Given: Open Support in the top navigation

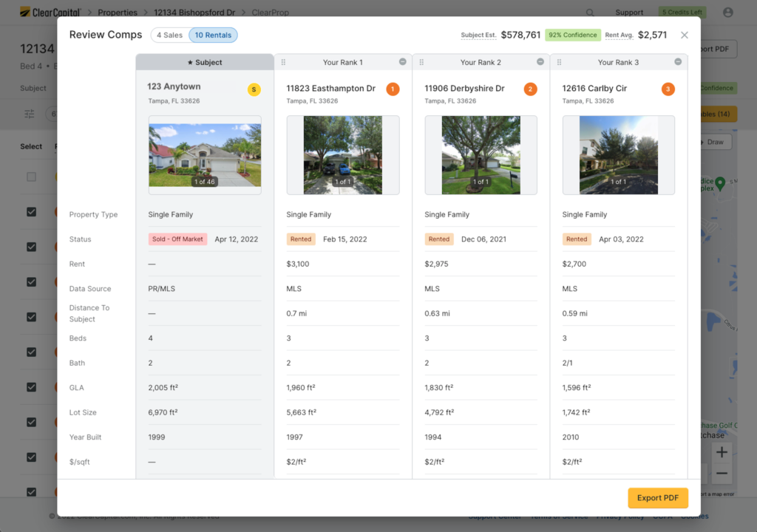Looking at the screenshot, I should tap(629, 13).
